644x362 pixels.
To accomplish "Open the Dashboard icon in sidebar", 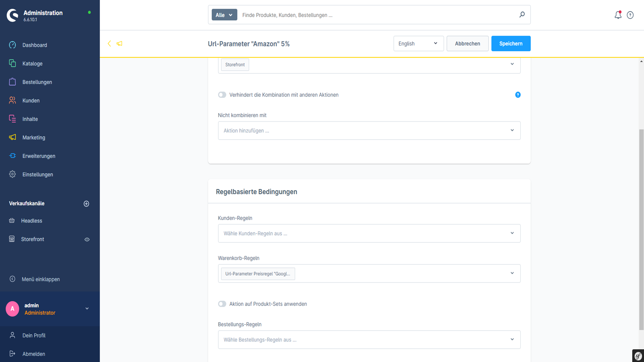I will [12, 45].
